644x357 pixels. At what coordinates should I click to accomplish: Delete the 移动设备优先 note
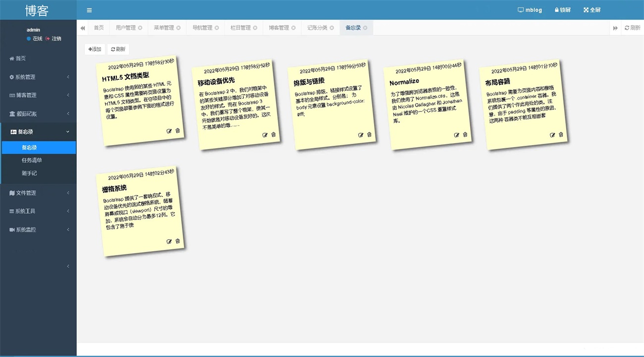(273, 134)
